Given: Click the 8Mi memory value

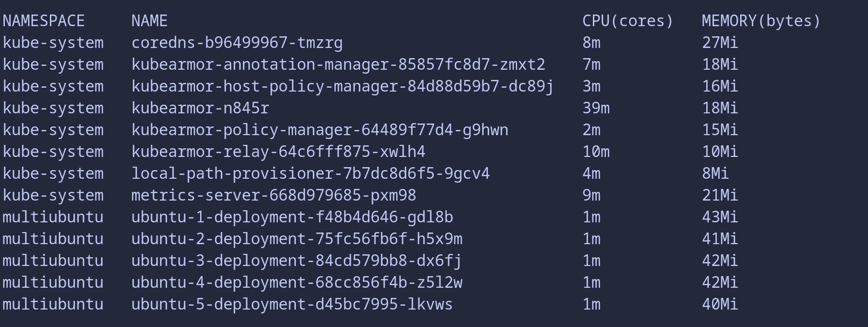Looking at the screenshot, I should pyautogui.click(x=715, y=173).
